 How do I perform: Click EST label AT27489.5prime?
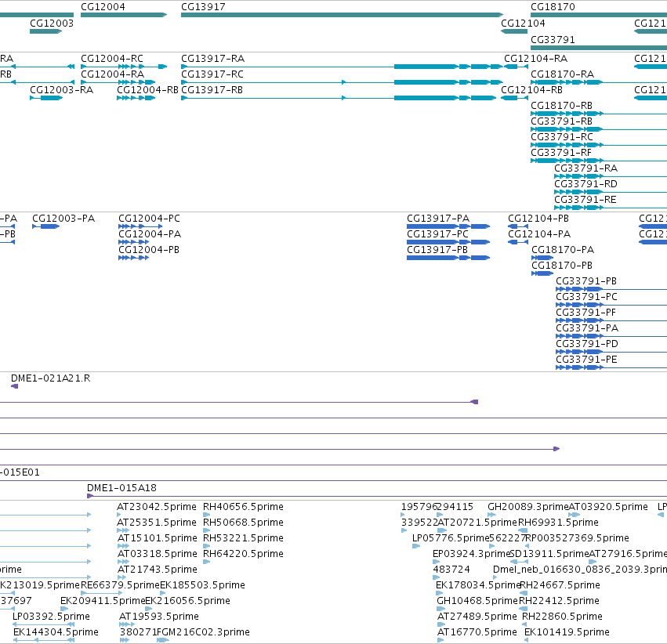coord(477,617)
